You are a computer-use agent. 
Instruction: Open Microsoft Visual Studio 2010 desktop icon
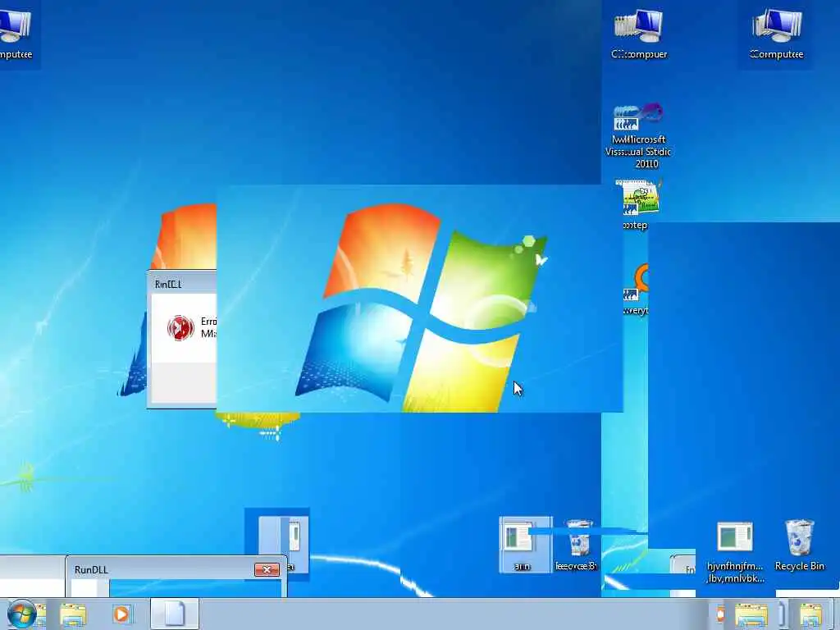637,136
